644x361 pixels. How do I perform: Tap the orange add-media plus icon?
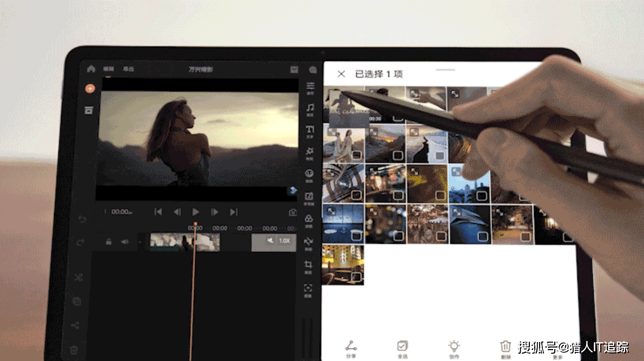coord(89,88)
